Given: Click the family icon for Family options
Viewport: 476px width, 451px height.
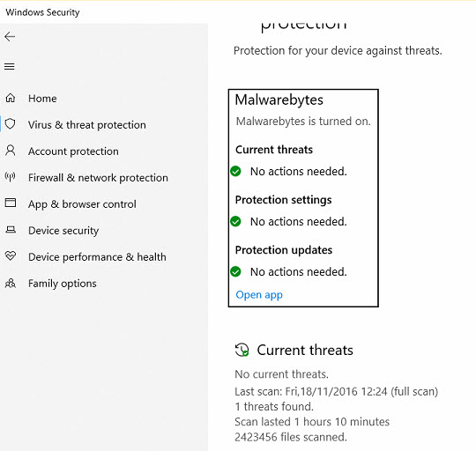Looking at the screenshot, I should [x=11, y=283].
